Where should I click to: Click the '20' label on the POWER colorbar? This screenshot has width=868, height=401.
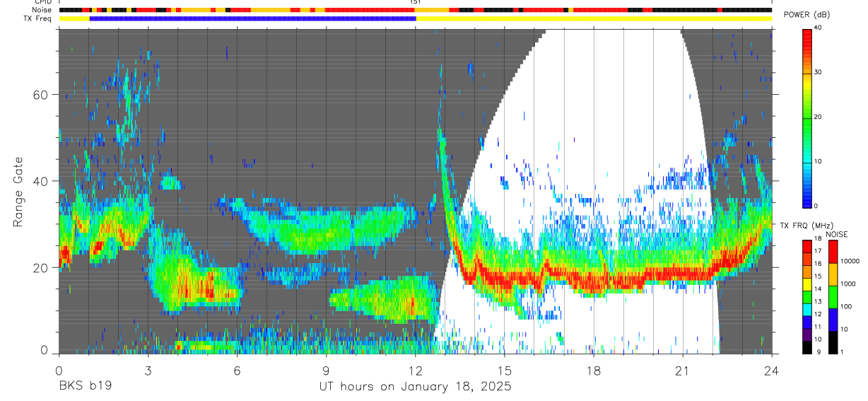pyautogui.click(x=819, y=117)
